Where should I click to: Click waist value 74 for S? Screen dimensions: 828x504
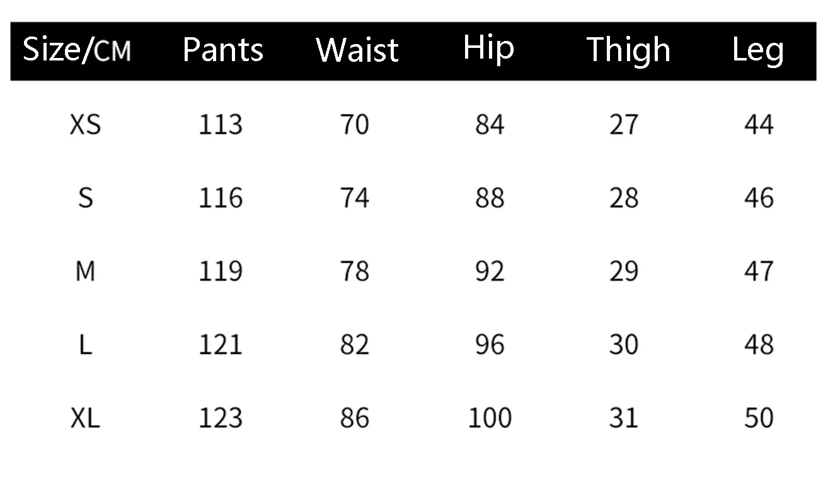tap(354, 198)
